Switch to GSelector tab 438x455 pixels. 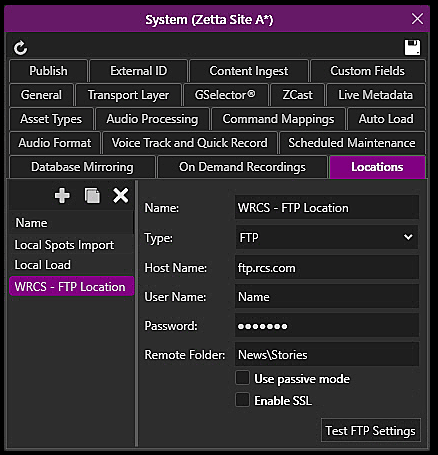click(226, 95)
